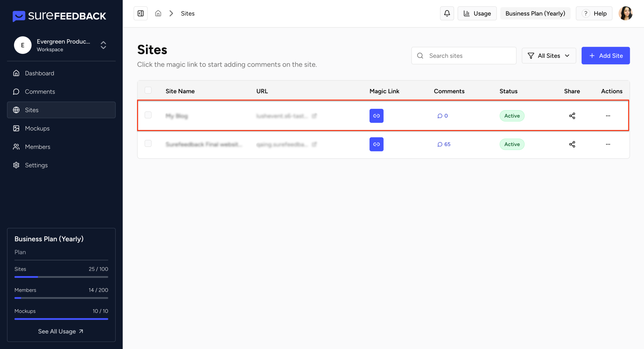
Task: Click the Mockups usage progress bar
Action: pos(61,319)
